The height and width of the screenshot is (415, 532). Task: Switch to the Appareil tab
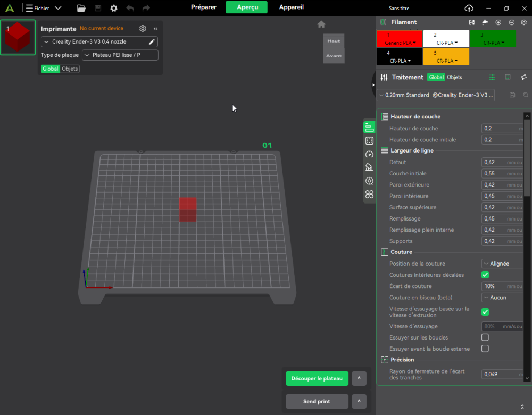291,7
